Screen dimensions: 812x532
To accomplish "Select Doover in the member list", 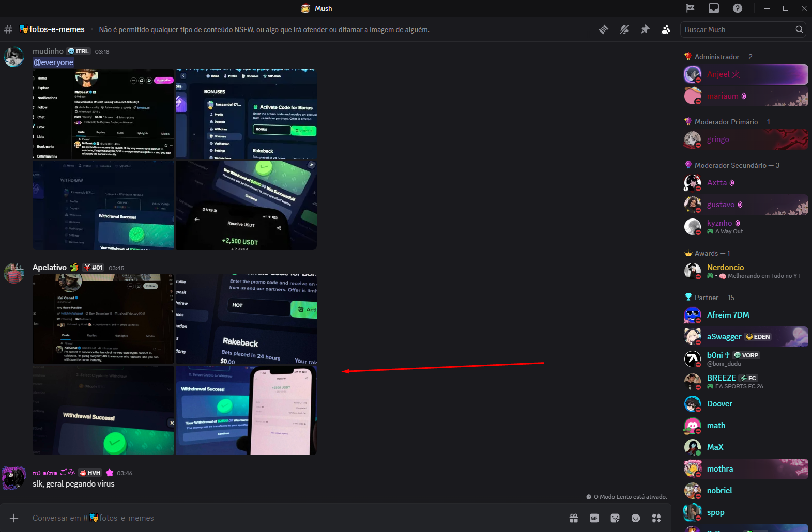I will [x=746, y=404].
